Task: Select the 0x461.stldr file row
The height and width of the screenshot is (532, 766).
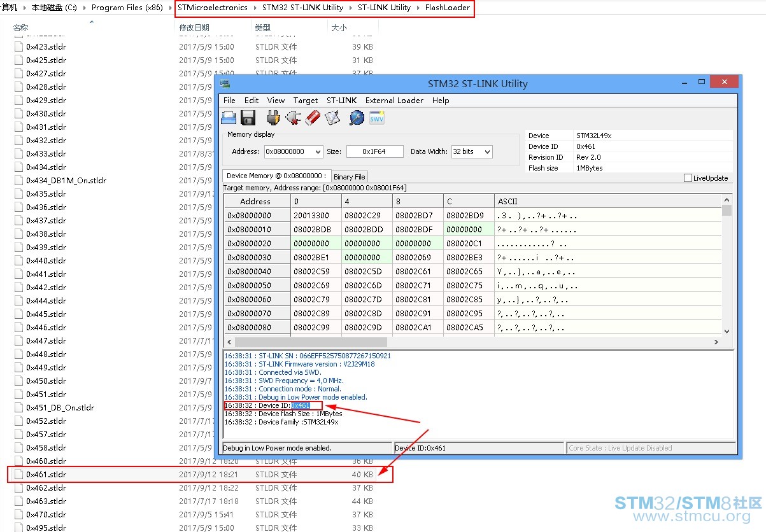Action: pyautogui.click(x=200, y=474)
